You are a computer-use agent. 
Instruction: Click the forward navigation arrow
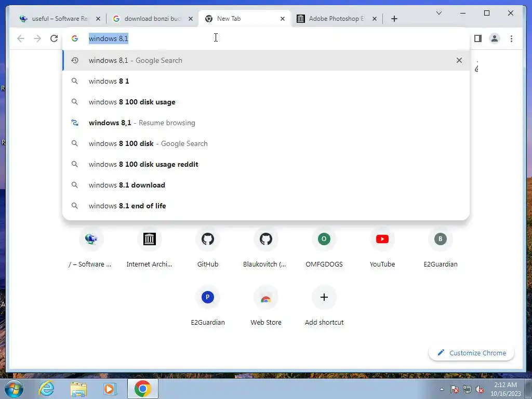[37, 38]
